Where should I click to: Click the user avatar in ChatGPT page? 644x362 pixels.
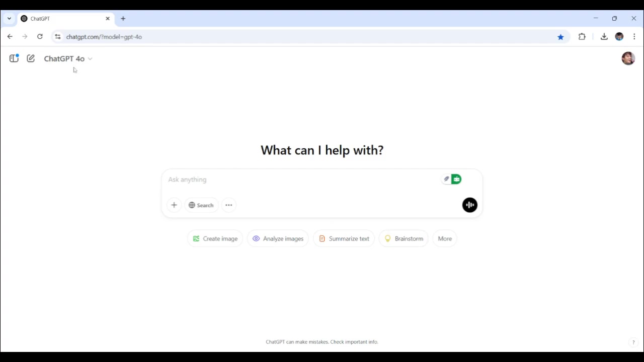[628, 58]
